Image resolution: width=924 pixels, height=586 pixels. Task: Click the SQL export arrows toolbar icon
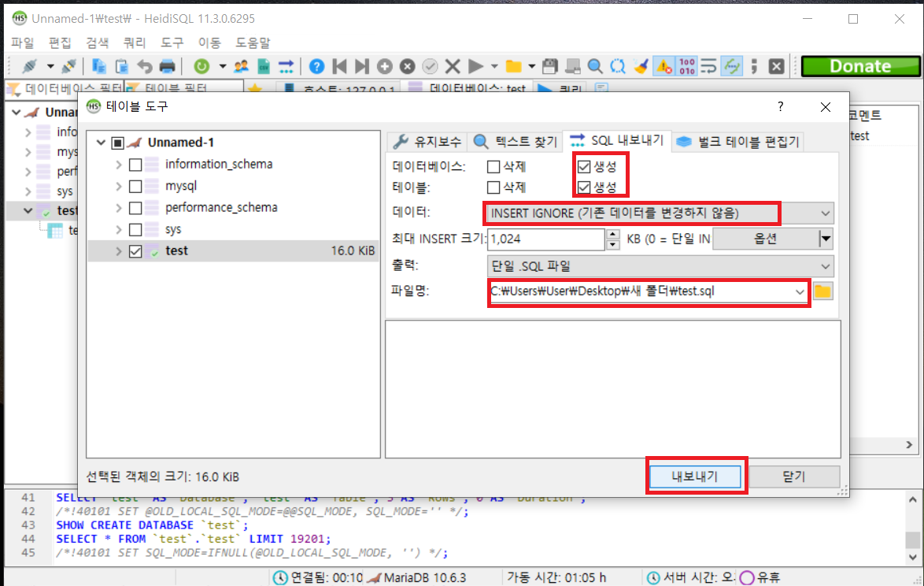point(286,66)
